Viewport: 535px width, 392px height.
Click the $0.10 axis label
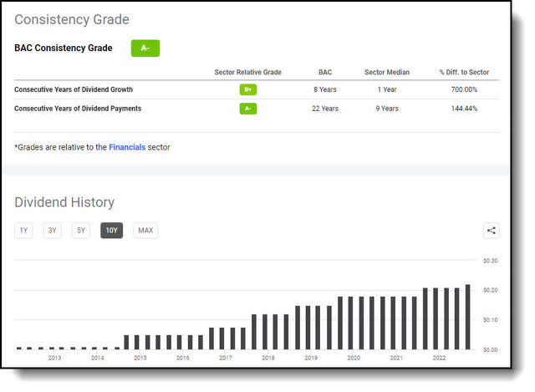click(491, 319)
